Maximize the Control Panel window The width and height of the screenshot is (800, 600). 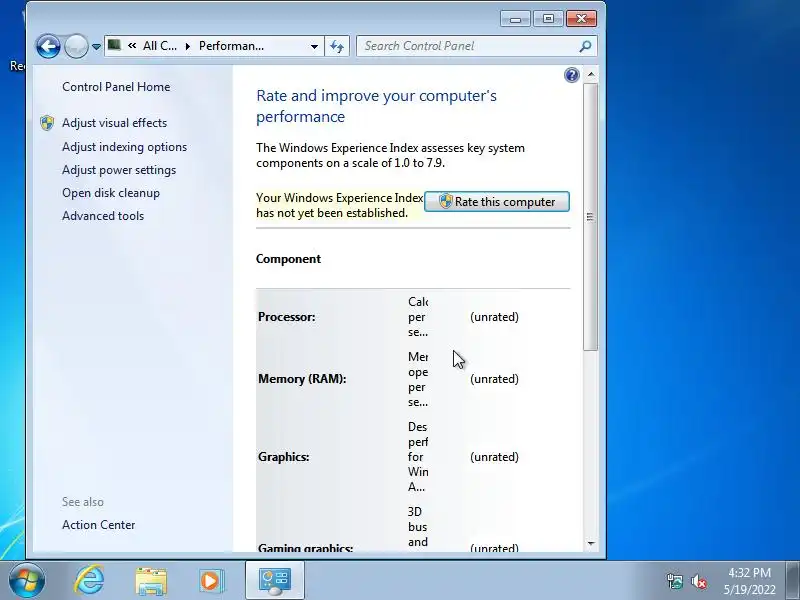click(548, 19)
